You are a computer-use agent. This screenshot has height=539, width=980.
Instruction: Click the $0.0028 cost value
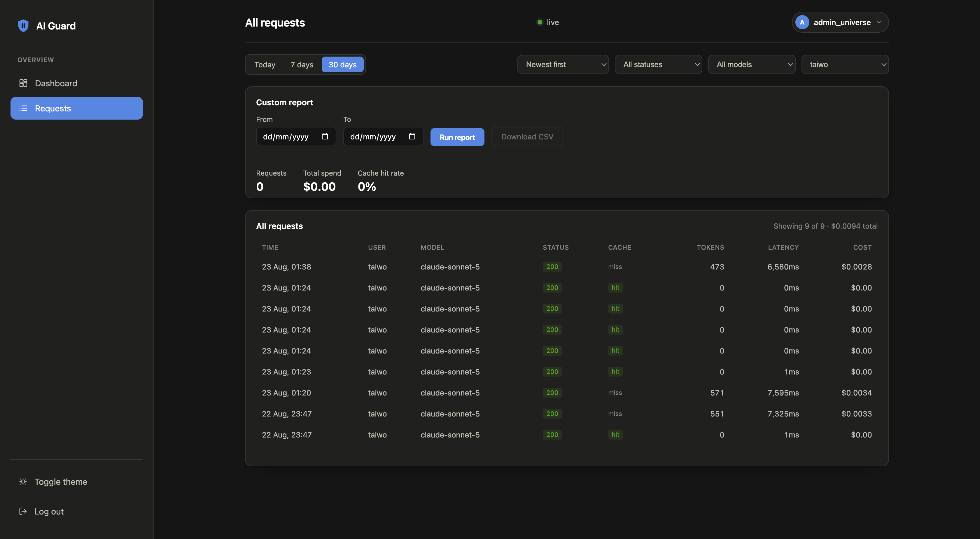point(856,267)
